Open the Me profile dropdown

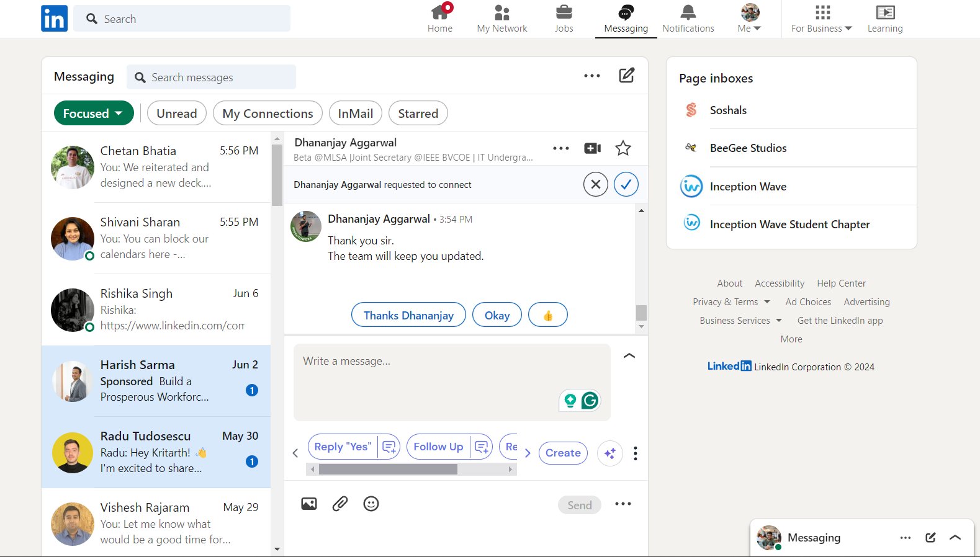pyautogui.click(x=749, y=19)
